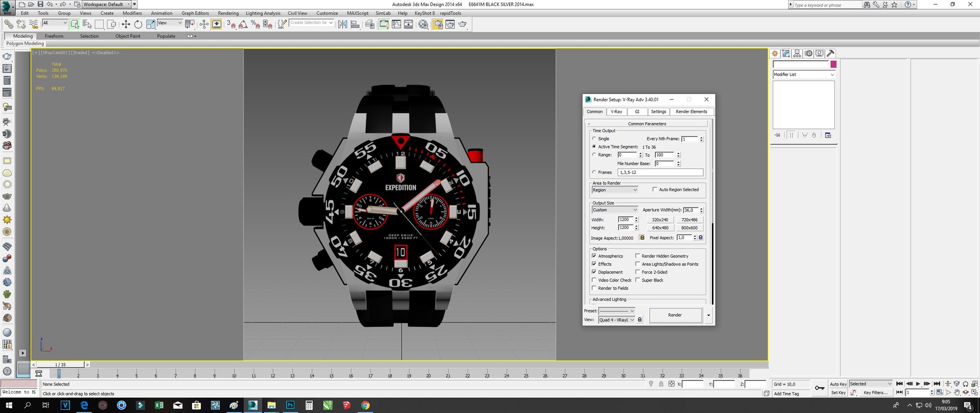The image size is (980, 413).
Task: Open the reference coordinate View dropdown
Action: click(170, 23)
